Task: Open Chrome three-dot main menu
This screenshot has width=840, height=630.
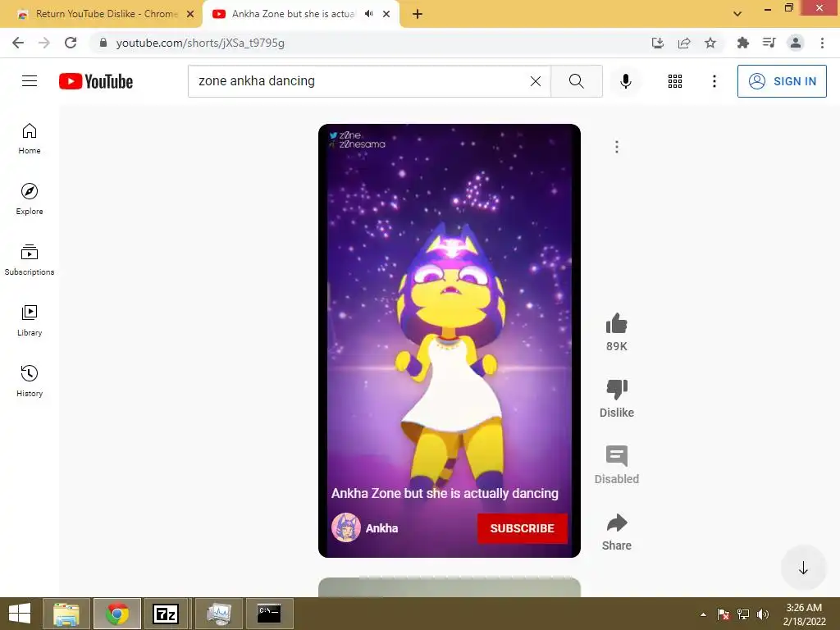Action: 822,43
